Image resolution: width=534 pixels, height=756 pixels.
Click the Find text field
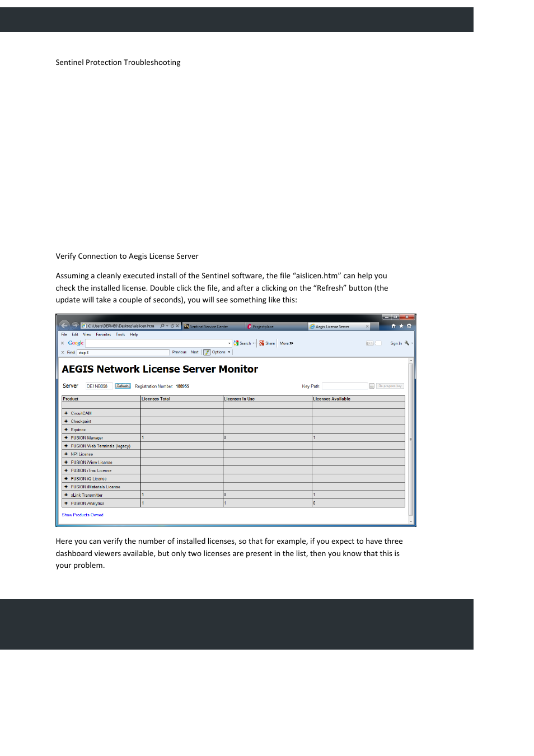pyautogui.click(x=123, y=352)
